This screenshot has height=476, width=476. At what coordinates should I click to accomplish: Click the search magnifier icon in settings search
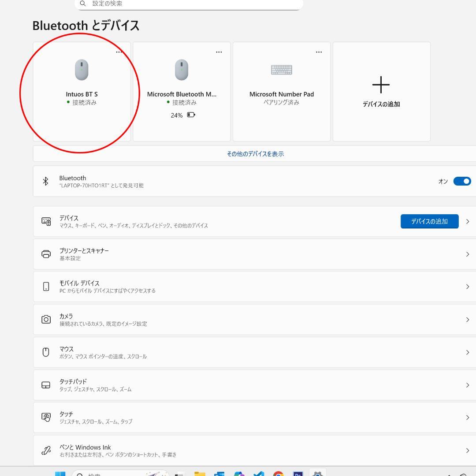(82, 4)
